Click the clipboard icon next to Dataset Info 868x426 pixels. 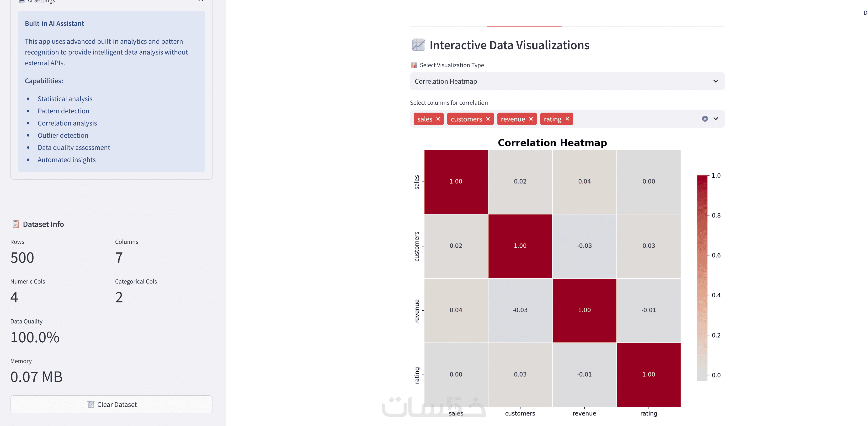[16, 224]
